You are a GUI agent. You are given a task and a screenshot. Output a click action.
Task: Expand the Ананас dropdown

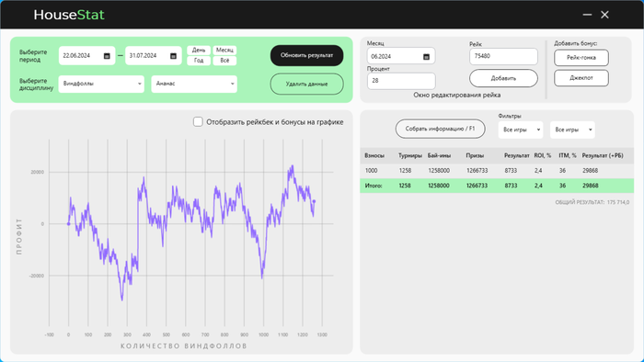pos(194,84)
